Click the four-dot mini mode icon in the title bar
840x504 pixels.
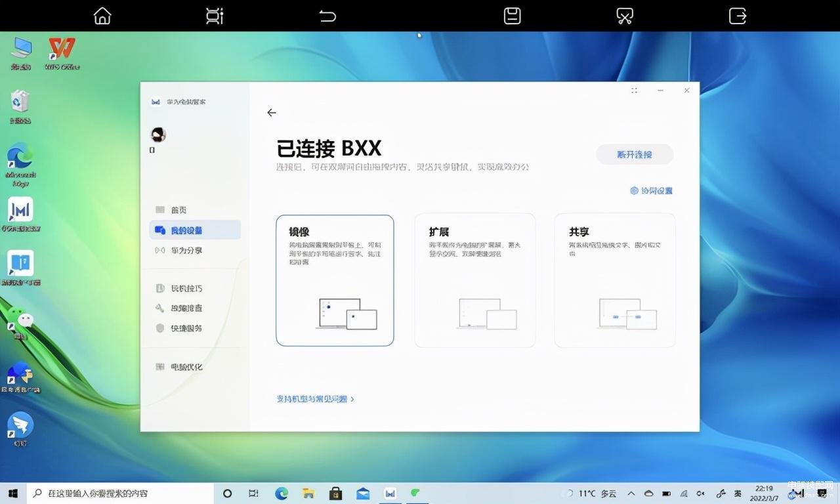tap(634, 91)
